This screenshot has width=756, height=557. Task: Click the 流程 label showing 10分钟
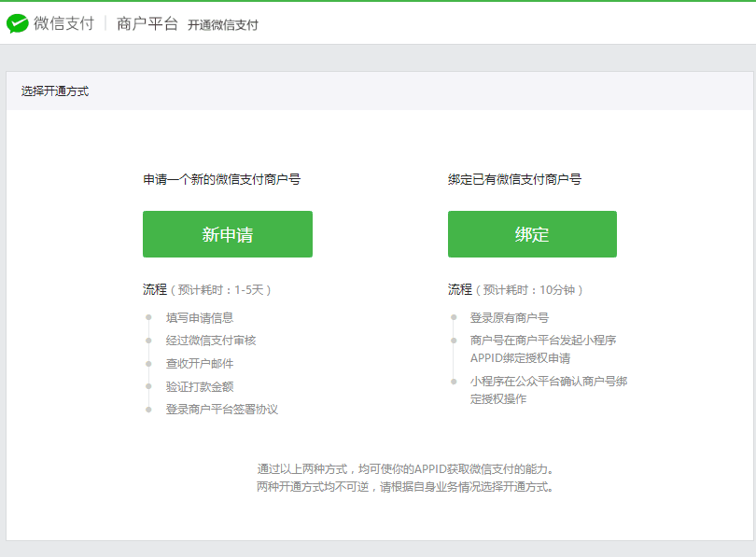tap(514, 290)
